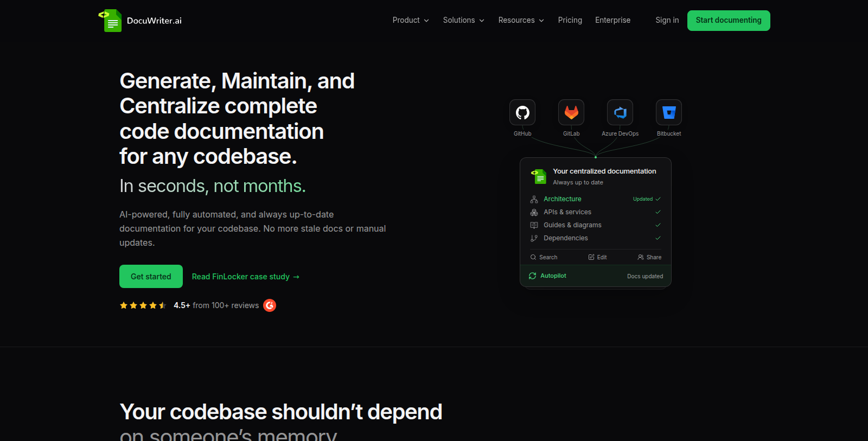Open the Read FinLocker case study link
868x441 pixels.
(x=246, y=277)
